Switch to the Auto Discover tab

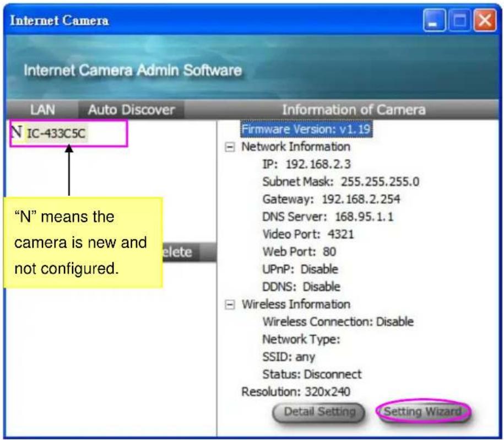pos(131,110)
